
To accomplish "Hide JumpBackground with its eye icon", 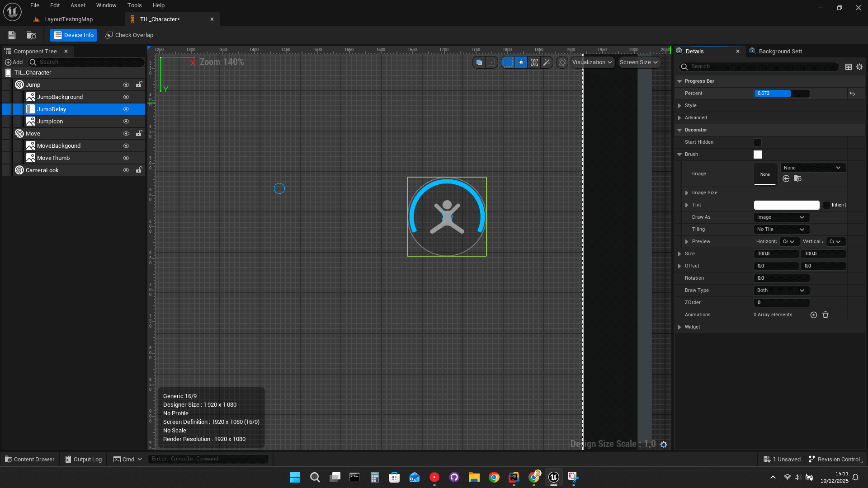I will point(126,97).
